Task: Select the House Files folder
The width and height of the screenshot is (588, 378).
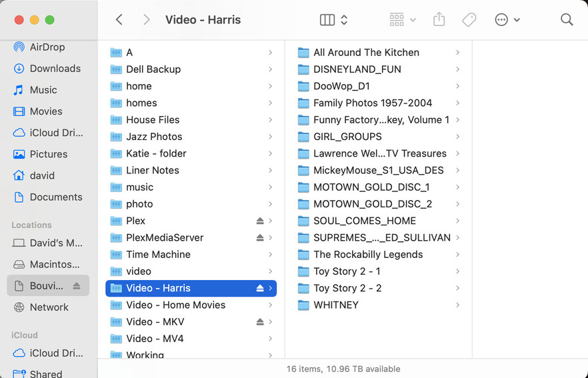Action: [191, 119]
